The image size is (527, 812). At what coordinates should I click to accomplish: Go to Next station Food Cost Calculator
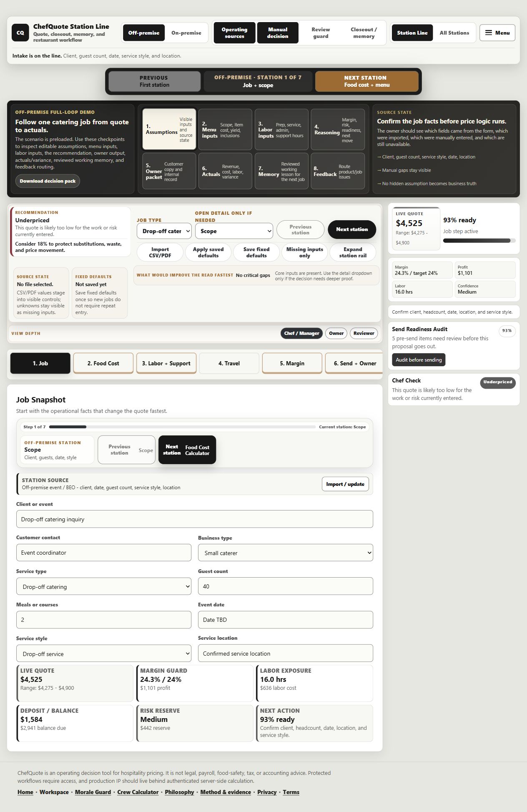[x=187, y=450]
